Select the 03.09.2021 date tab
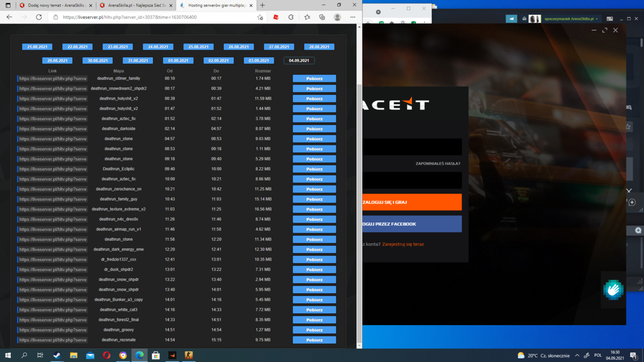This screenshot has height=362, width=644. (259, 61)
